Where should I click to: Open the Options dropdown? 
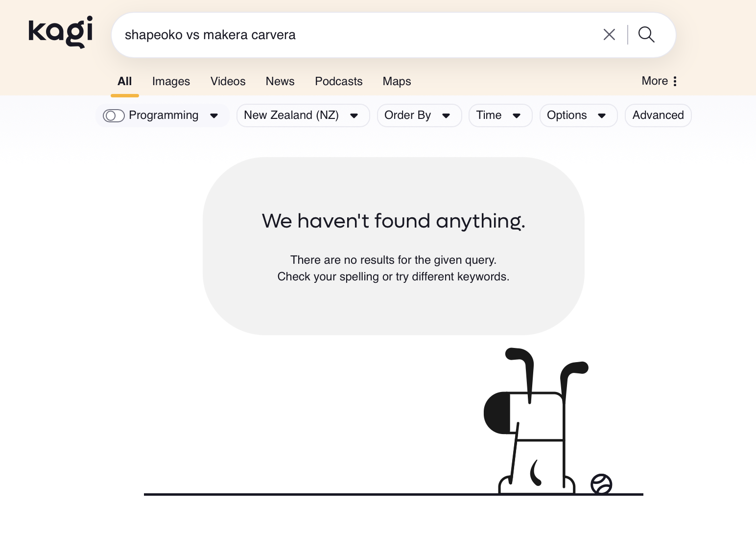coord(578,115)
